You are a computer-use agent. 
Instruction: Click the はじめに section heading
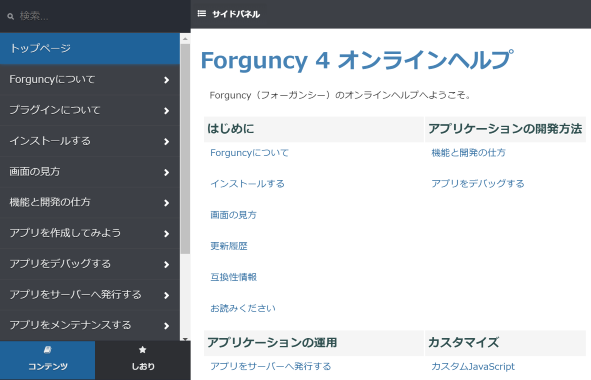point(231,129)
